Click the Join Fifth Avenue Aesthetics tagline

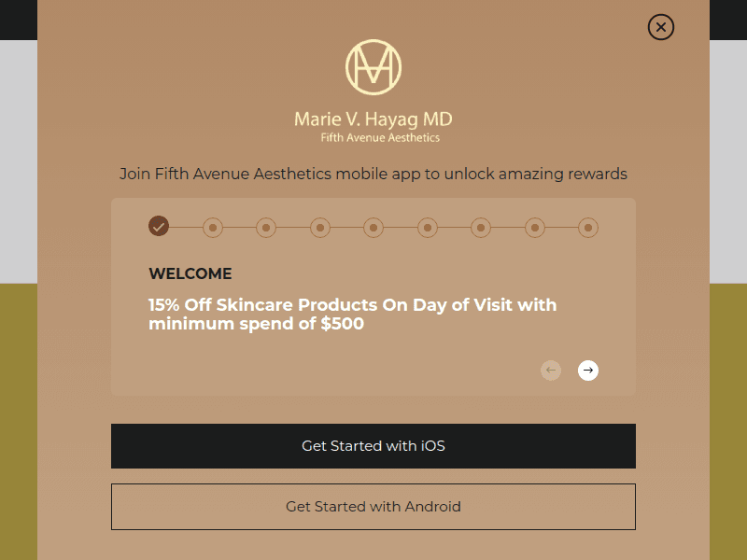pyautogui.click(x=373, y=175)
